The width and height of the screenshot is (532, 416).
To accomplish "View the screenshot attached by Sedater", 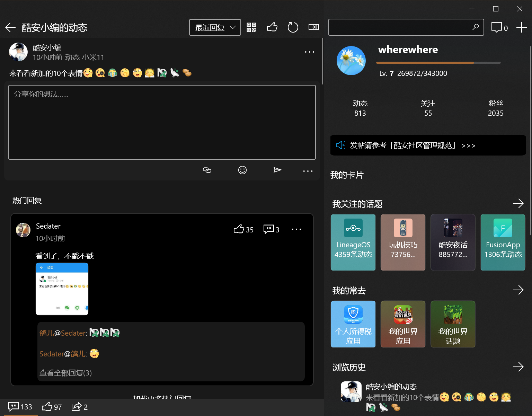I will click(62, 289).
